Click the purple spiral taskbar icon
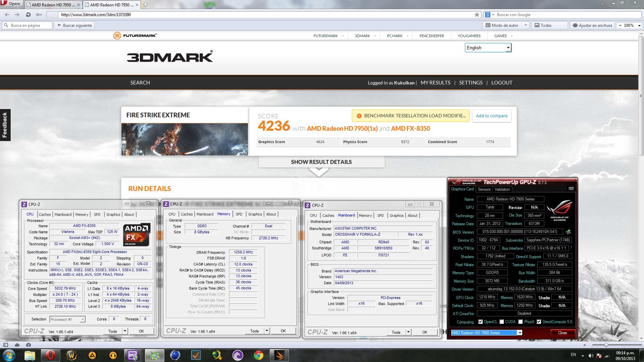 coord(237,355)
